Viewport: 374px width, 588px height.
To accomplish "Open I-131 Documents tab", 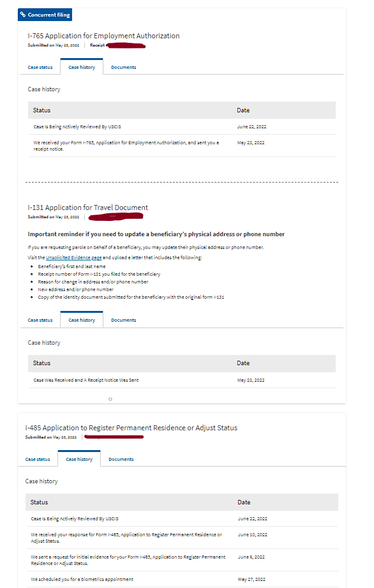I will pos(124,320).
